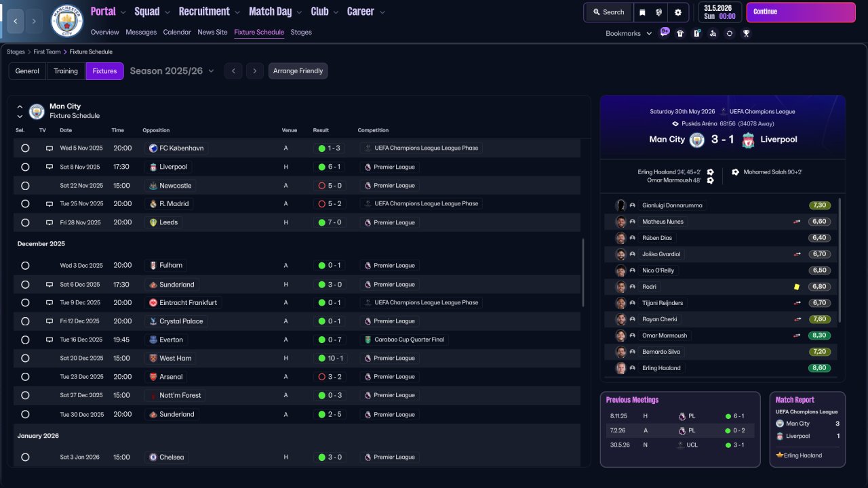Click the trophy icon in bookmarks bar
Screen dimensions: 868x488
(746, 33)
